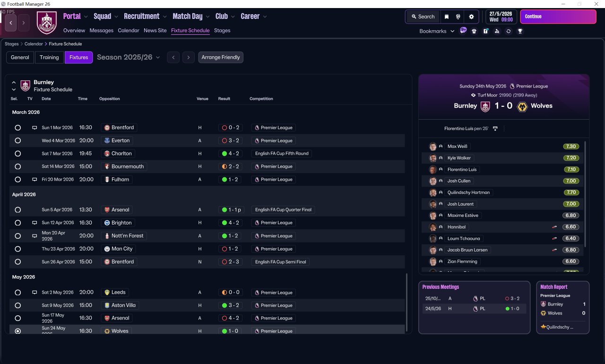Click the fixture list vertical scrollbar
Image resolution: width=605 pixels, height=364 pixels.
406,303
